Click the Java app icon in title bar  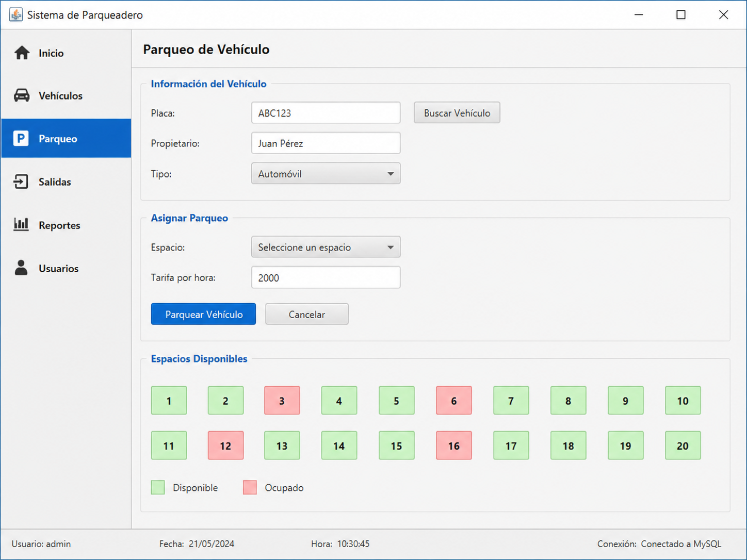click(x=16, y=14)
